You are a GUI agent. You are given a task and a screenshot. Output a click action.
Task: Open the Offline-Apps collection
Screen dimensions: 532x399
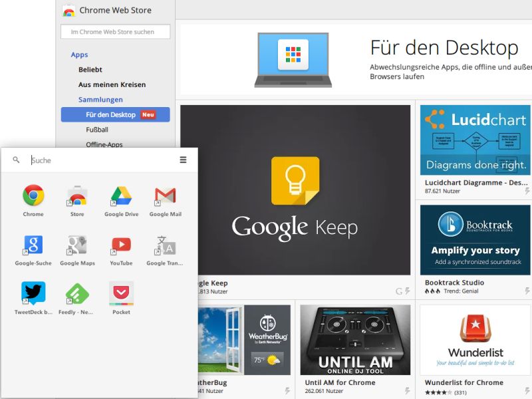coord(104,144)
